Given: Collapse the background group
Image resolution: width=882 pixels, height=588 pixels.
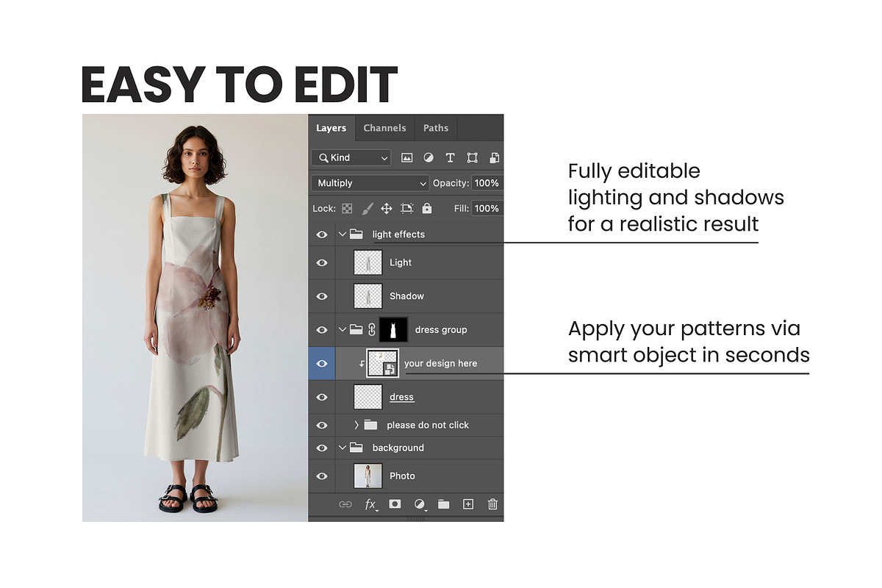Looking at the screenshot, I should (x=342, y=448).
